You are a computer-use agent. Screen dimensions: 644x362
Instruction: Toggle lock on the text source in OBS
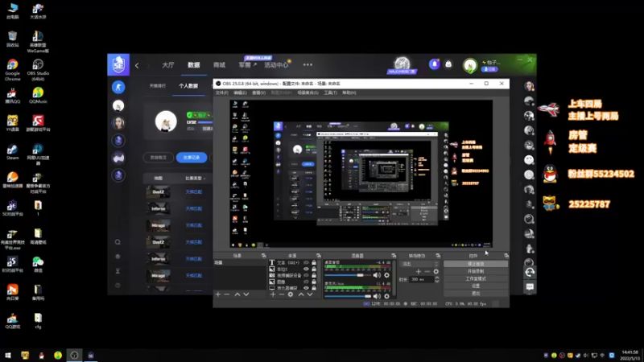point(314,262)
